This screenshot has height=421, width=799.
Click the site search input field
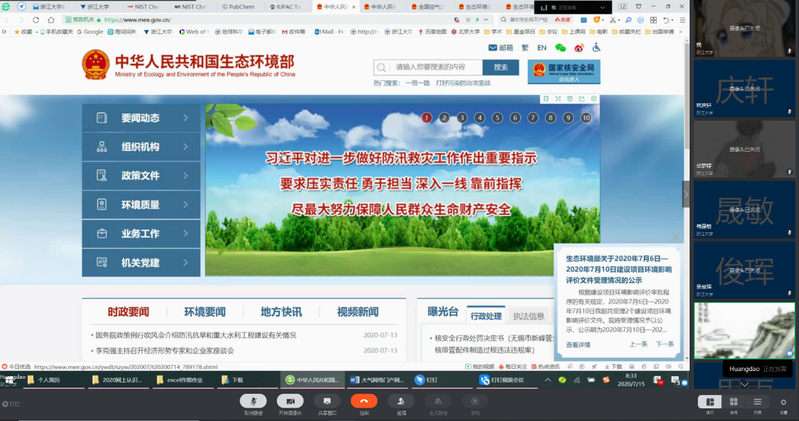tap(436, 67)
